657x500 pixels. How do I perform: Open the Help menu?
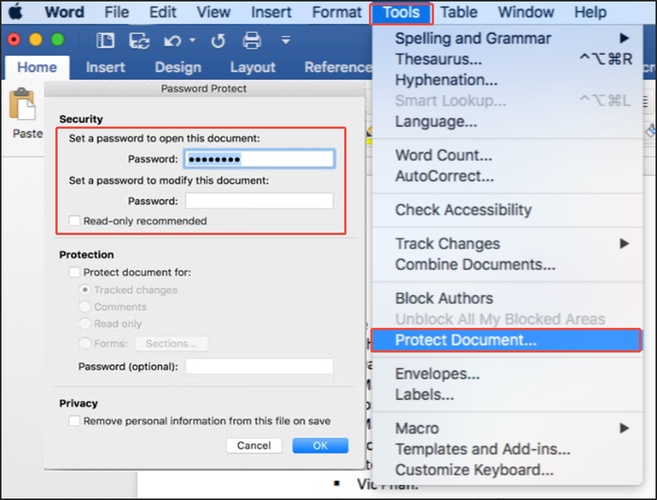pos(590,12)
